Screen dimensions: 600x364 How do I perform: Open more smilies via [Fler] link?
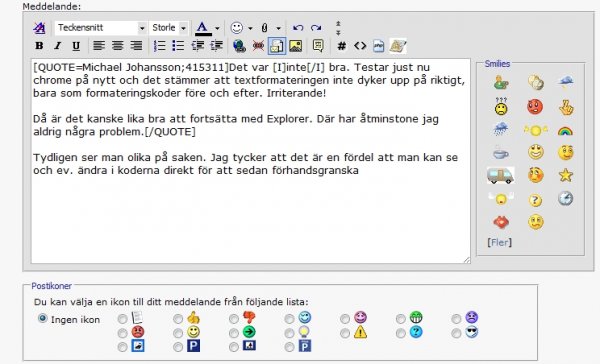coord(499,242)
